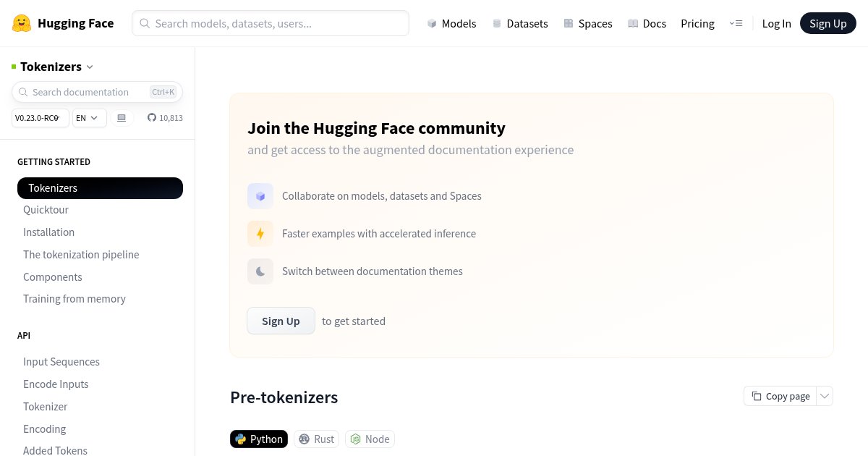Screen dimensions: 868x456
Task: Open the Quicktour page
Action: 46,210
